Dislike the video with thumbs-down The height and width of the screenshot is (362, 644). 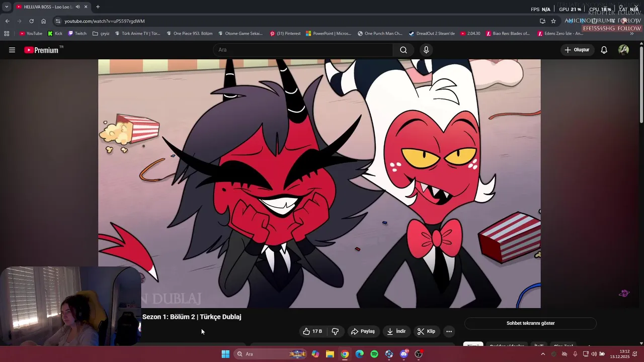pos(335,331)
